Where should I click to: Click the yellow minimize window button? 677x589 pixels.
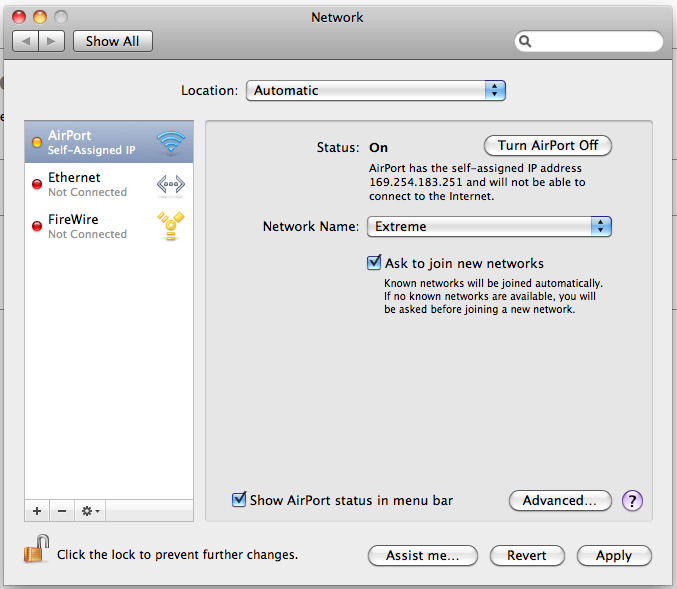coord(40,17)
